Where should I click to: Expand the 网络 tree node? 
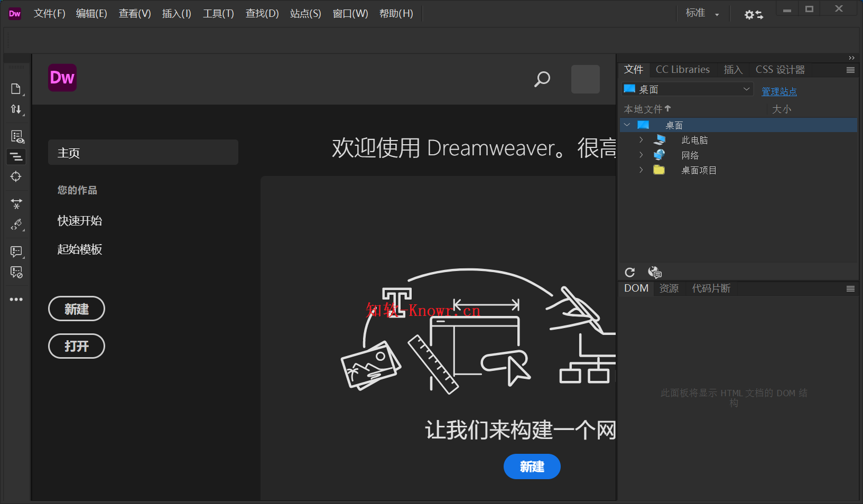(641, 155)
